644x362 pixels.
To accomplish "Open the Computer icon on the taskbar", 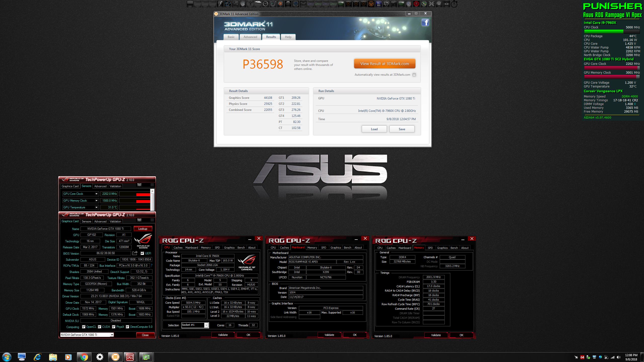I will coord(22,357).
